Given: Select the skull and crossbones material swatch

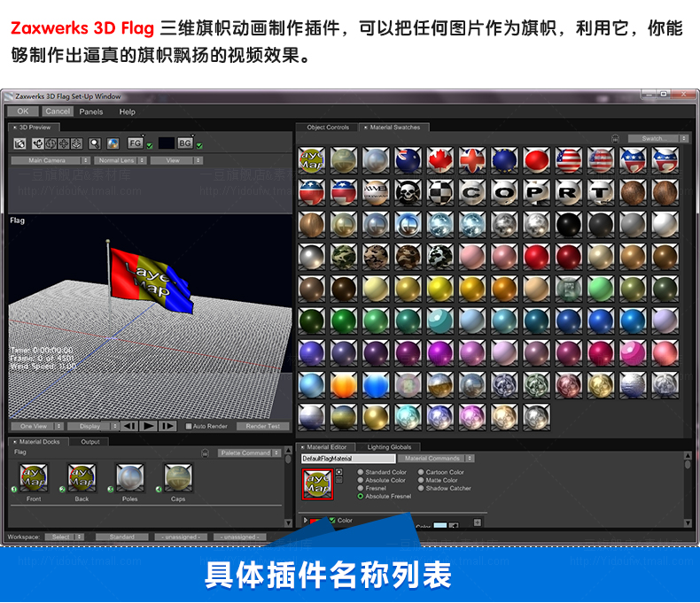Looking at the screenshot, I should click(407, 192).
